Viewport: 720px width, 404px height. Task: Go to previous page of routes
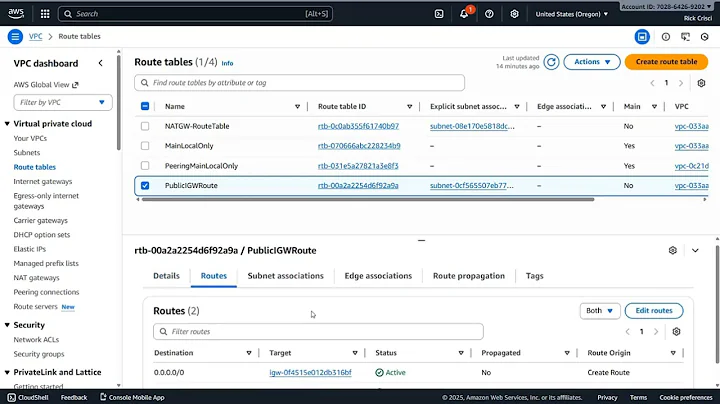tap(628, 331)
